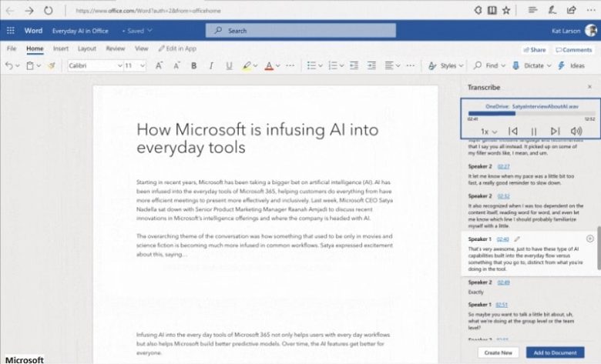The width and height of the screenshot is (601, 364).
Task: Expand the Paste dropdown arrow
Action: (39, 66)
